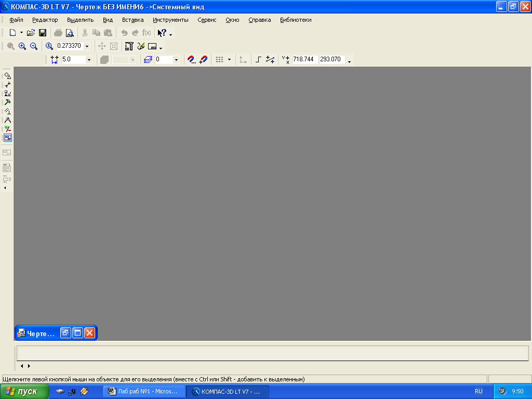Image resolution: width=532 pixels, height=399 pixels.
Task: Click the layers stack icon
Action: coord(148,60)
